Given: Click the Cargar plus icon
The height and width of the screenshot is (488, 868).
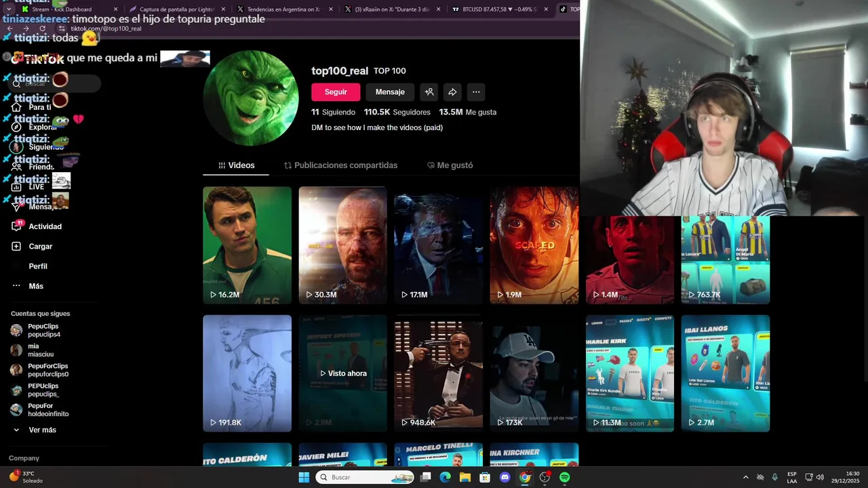Looking at the screenshot, I should coord(16,247).
